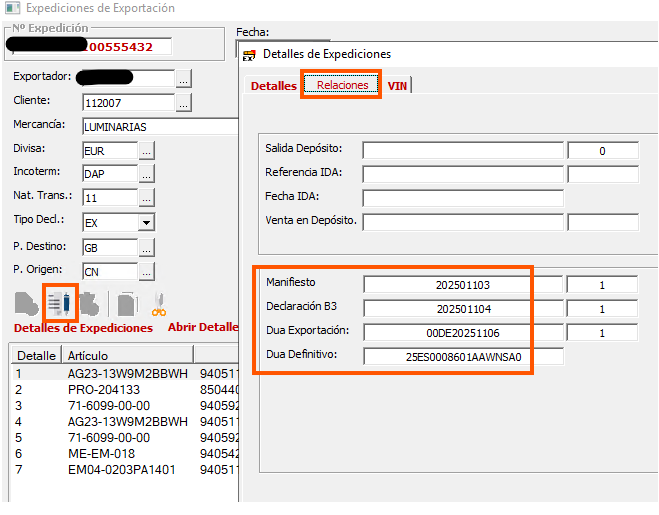
Task: Click the Detalles de Expediciones window title icon
Action: [250, 54]
